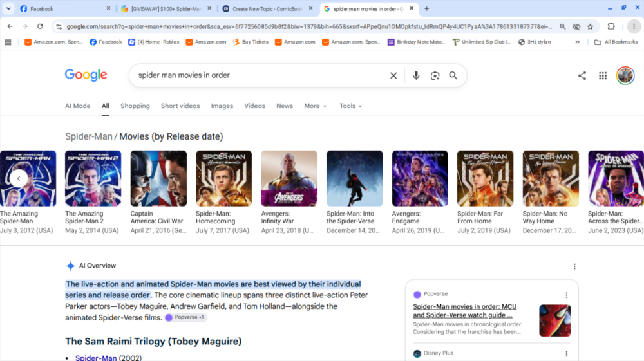Open Chrome three-dot menu

point(634,26)
